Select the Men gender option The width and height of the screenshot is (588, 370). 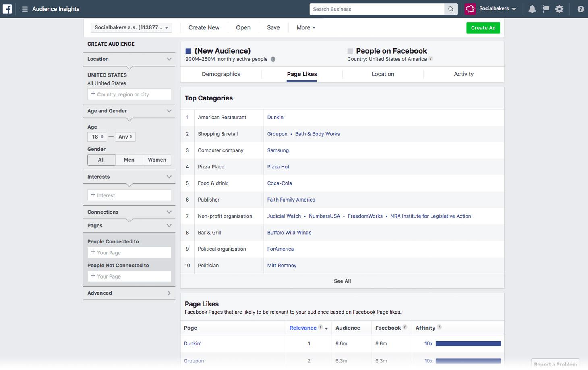(129, 160)
